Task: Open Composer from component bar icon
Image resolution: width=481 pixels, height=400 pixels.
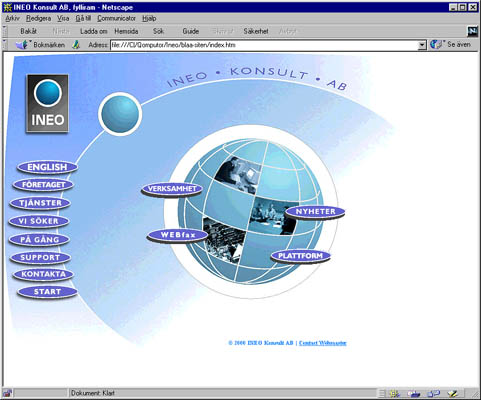Action: (453, 394)
